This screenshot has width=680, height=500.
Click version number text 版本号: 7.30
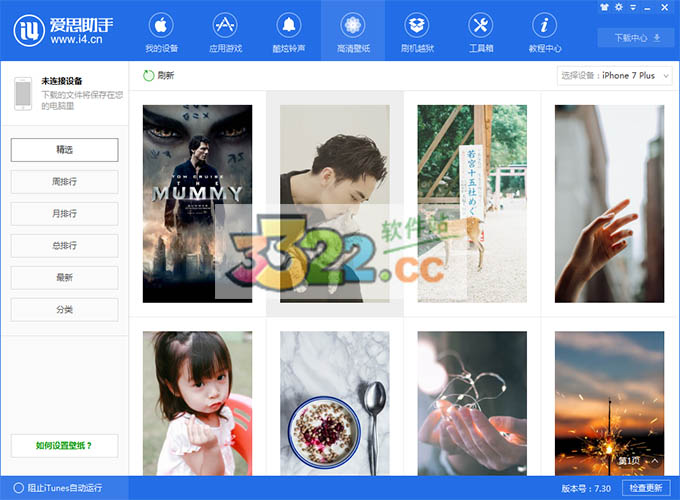(586, 488)
